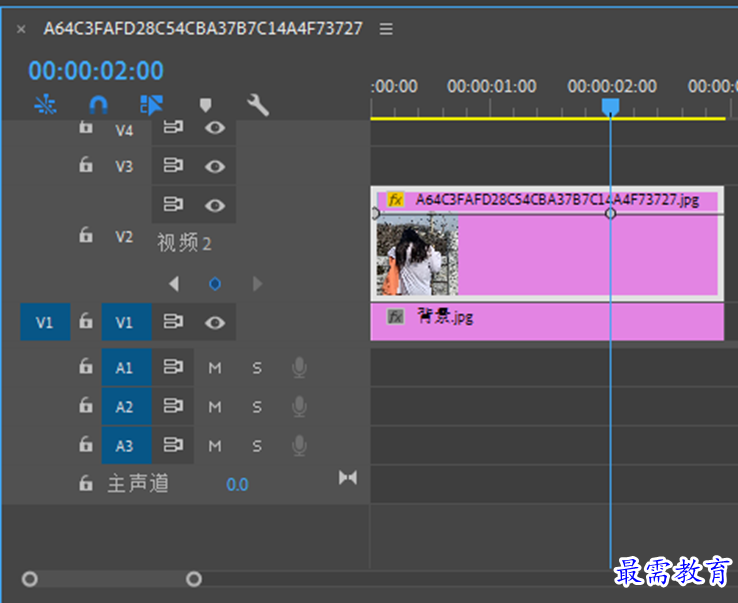The height and width of the screenshot is (603, 738).
Task: Toggle lock on track V4
Action: coord(86,126)
